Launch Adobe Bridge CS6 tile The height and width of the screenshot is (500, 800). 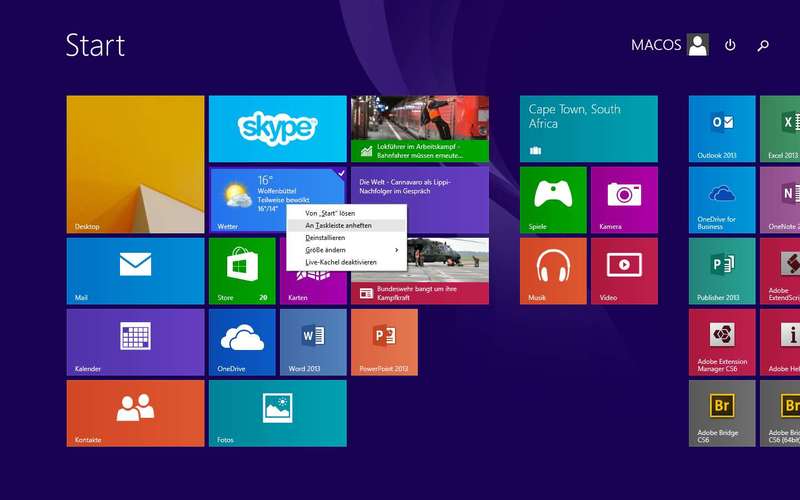click(x=722, y=413)
